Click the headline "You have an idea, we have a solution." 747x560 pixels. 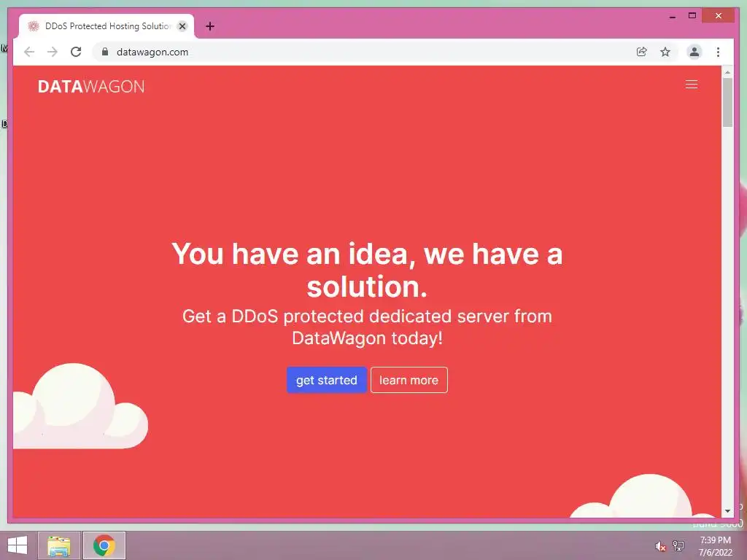[367, 270]
